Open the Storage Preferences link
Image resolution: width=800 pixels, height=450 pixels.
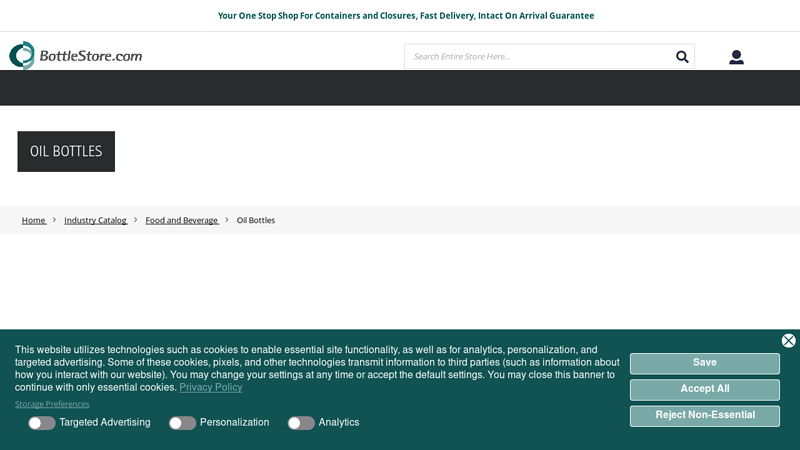pyautogui.click(x=52, y=404)
